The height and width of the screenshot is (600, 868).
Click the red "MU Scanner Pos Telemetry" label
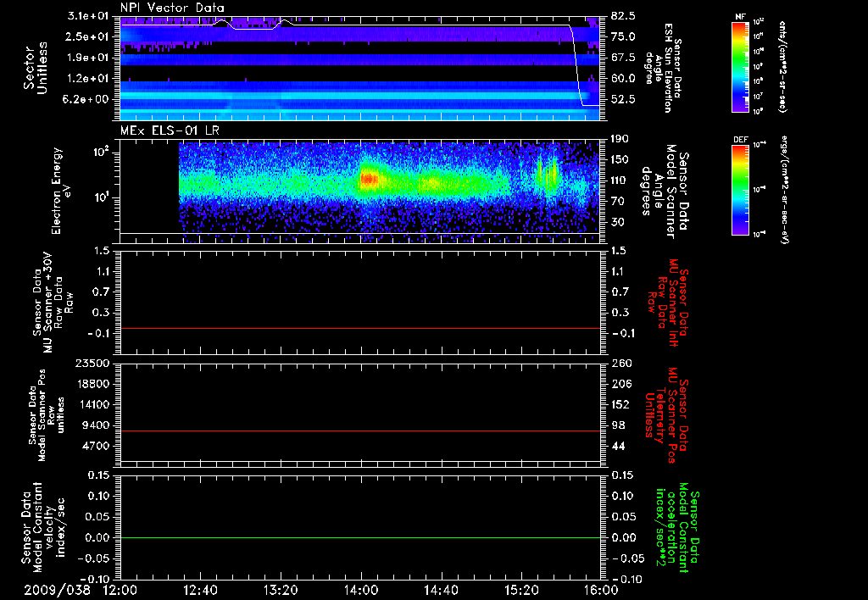coord(666,414)
